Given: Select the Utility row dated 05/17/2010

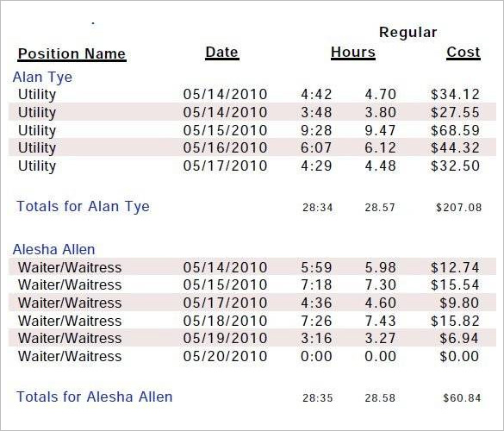Looking at the screenshot, I should point(252,166).
